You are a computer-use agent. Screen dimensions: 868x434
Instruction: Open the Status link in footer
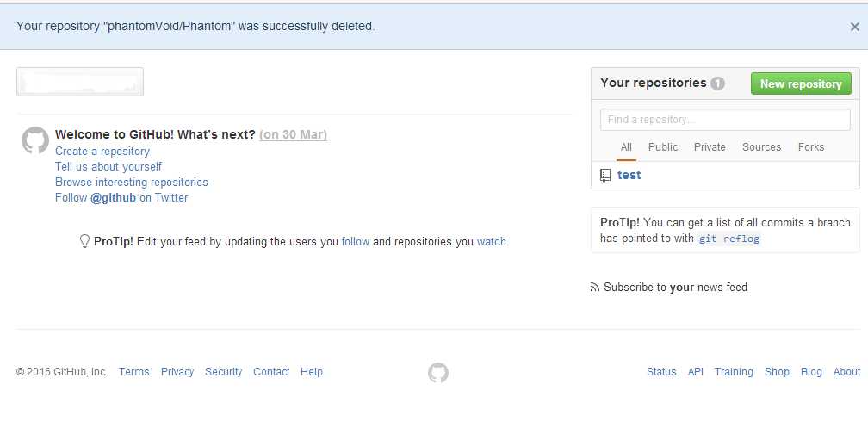click(x=661, y=372)
